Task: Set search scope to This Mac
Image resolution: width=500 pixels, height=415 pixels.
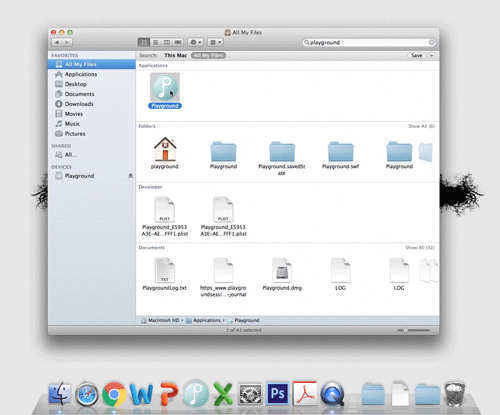Action: (x=175, y=55)
